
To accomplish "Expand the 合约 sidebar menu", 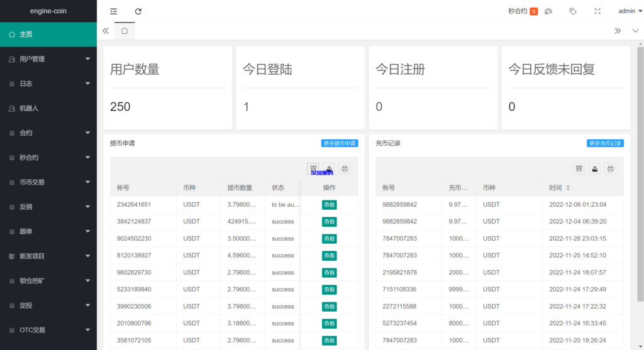I will tap(48, 133).
